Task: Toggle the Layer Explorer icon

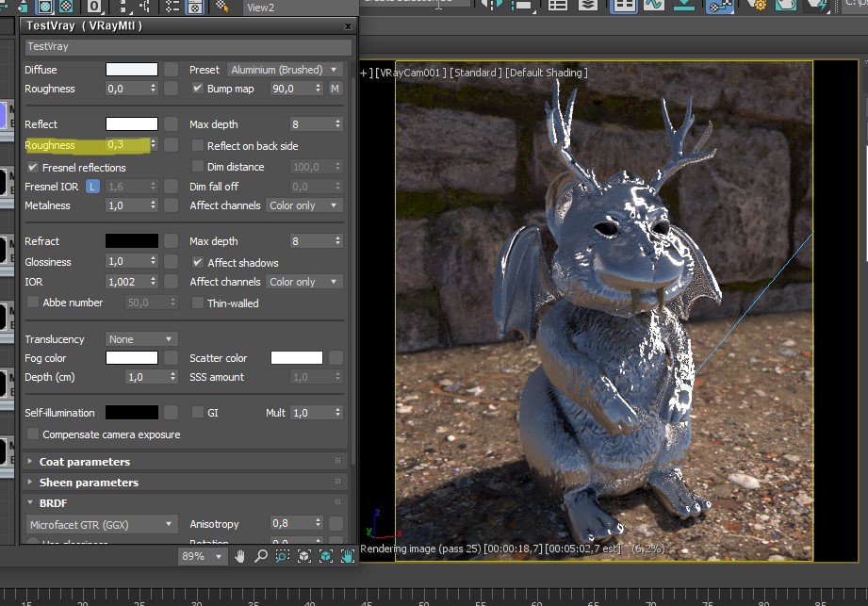Action: (587, 6)
